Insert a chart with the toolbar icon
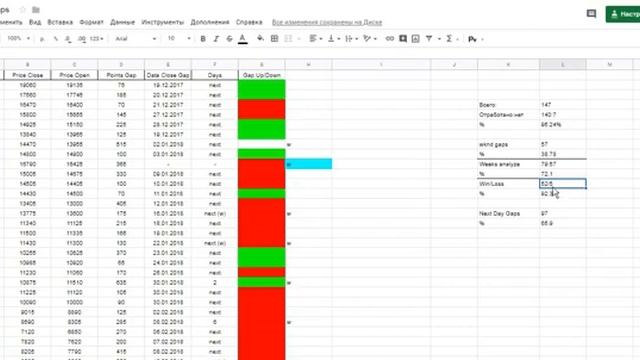The image size is (640, 360). point(416,39)
